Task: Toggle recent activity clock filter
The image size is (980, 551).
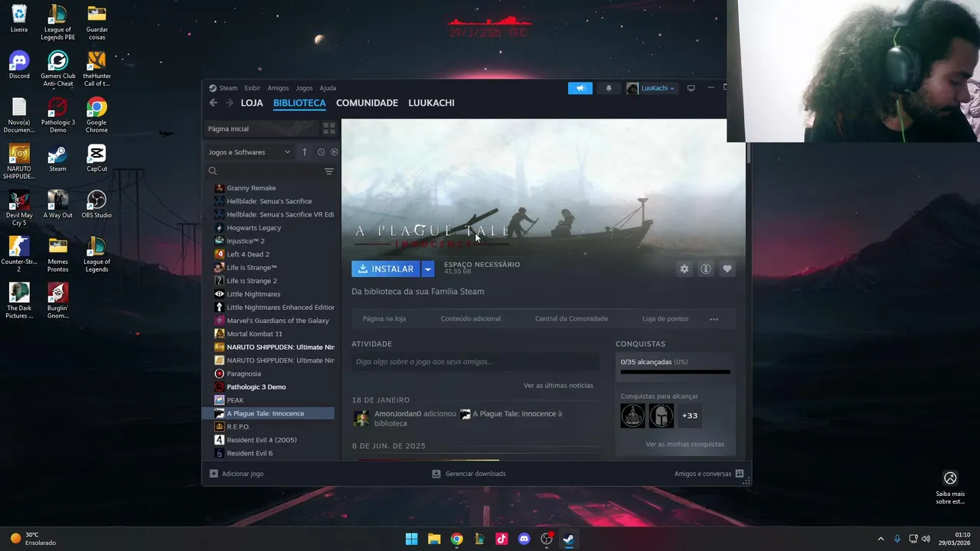Action: click(x=321, y=152)
